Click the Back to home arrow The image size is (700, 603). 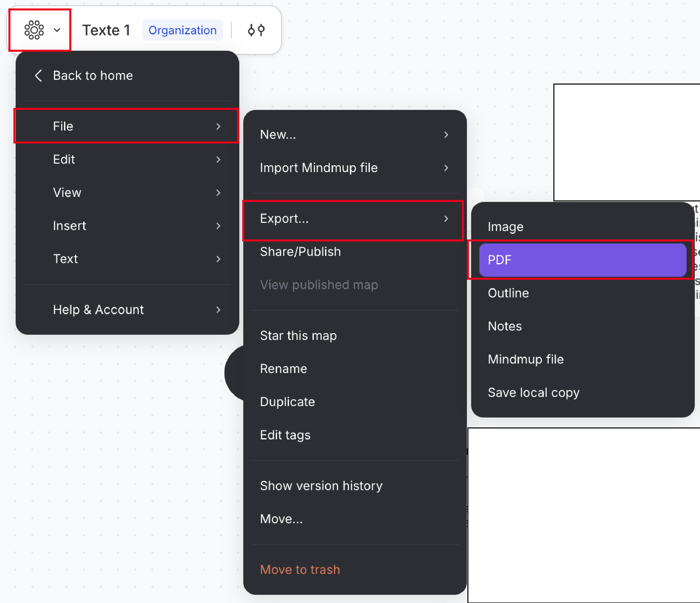tap(39, 75)
